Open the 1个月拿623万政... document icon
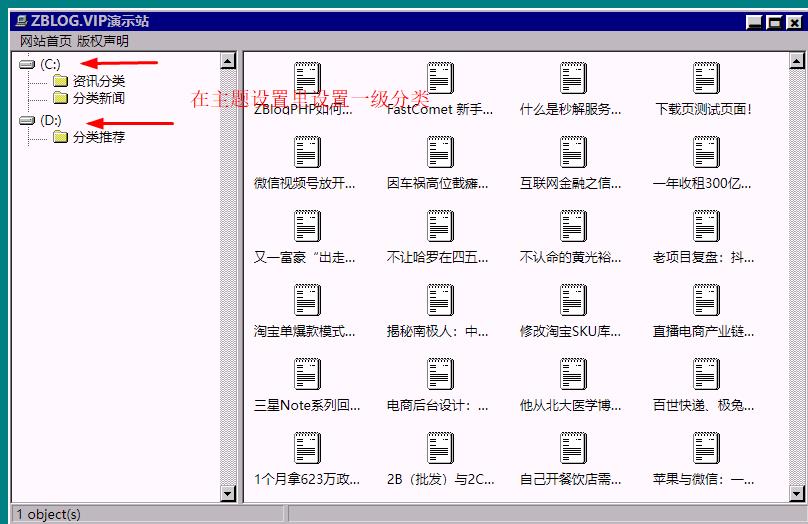 coord(307,448)
